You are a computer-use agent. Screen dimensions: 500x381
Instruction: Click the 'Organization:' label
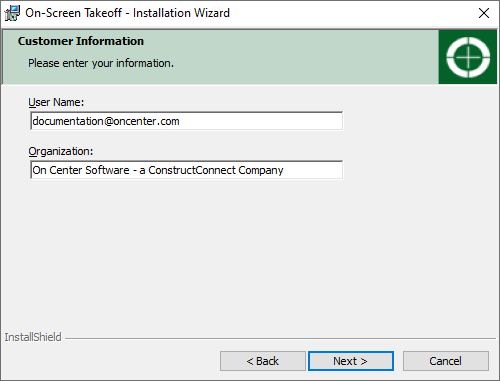tap(61, 151)
